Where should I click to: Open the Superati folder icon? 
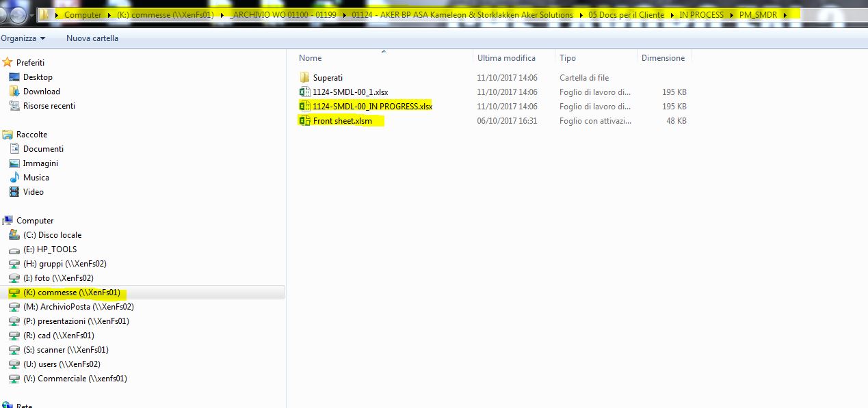coord(304,77)
